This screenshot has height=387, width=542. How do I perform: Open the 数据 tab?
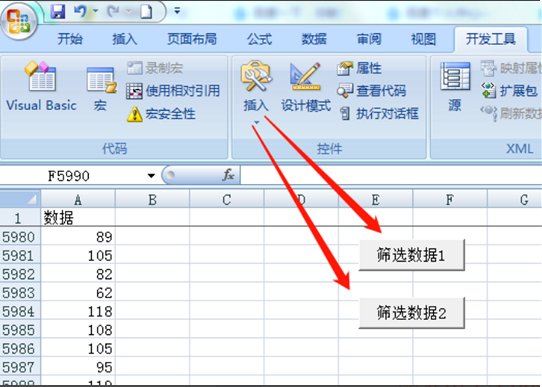(314, 39)
